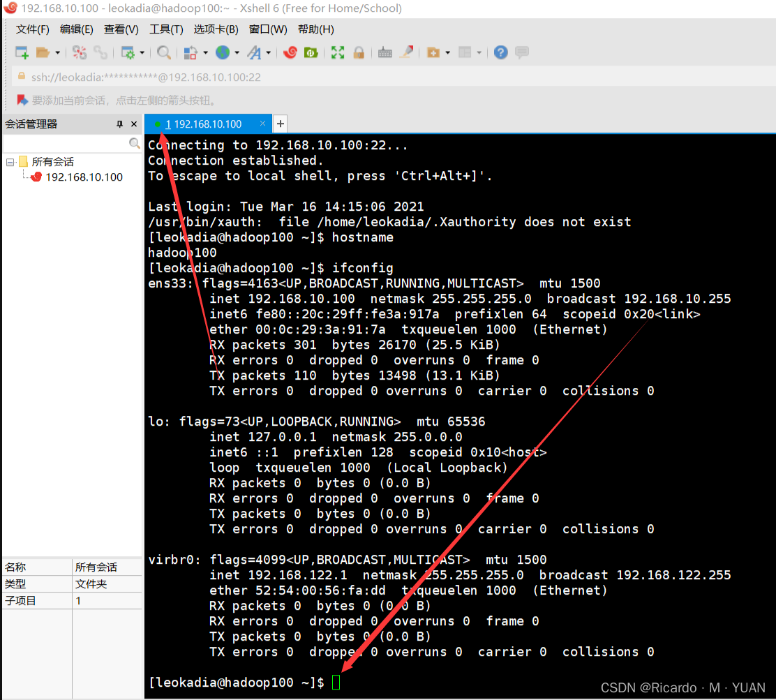The height and width of the screenshot is (700, 776).
Task: Select the highlight pen toolbar icon
Action: pyautogui.click(x=407, y=52)
